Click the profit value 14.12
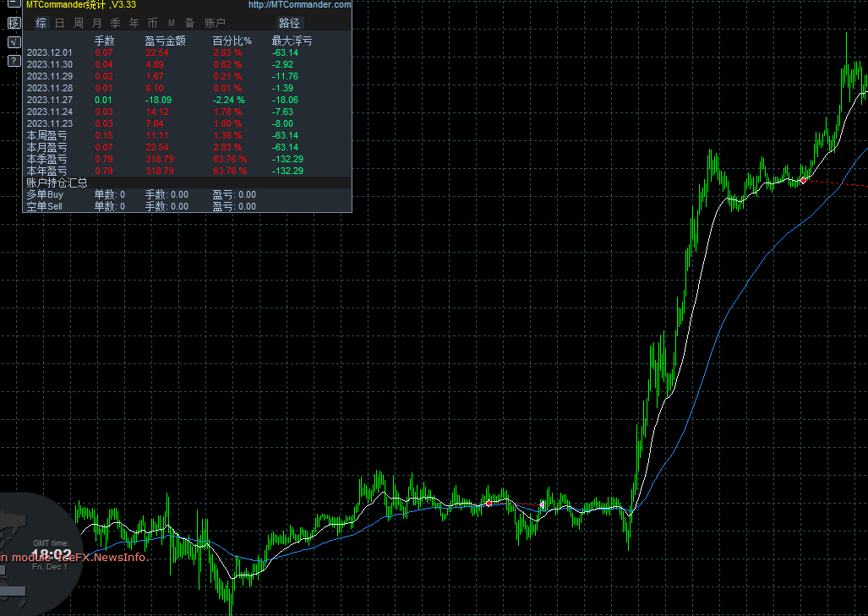Viewport: 868px width, 616px height. point(156,112)
